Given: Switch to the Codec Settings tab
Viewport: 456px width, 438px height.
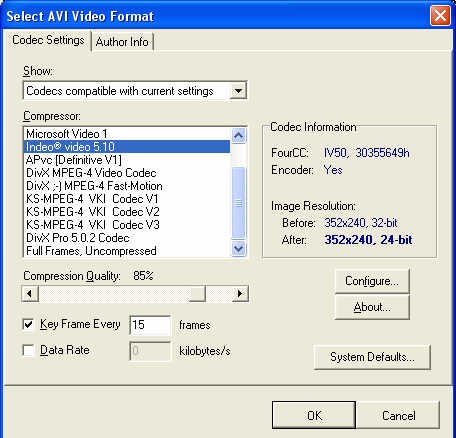Looking at the screenshot, I should [x=48, y=40].
